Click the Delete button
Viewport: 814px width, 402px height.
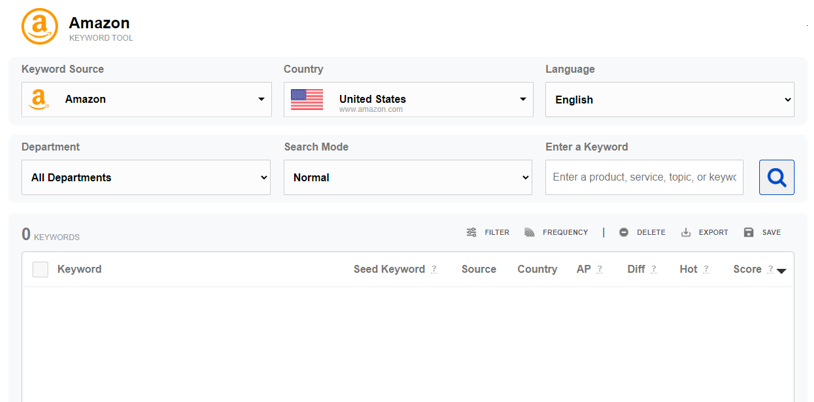tap(642, 232)
